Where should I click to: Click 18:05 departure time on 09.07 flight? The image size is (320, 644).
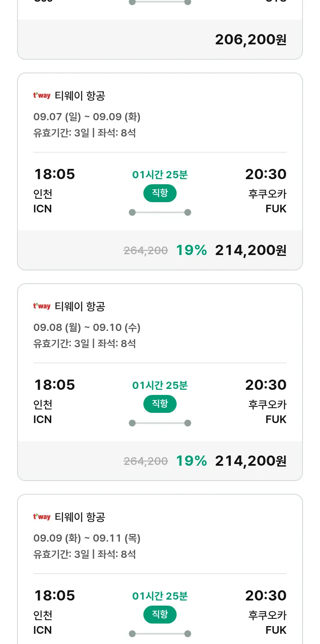(55, 174)
